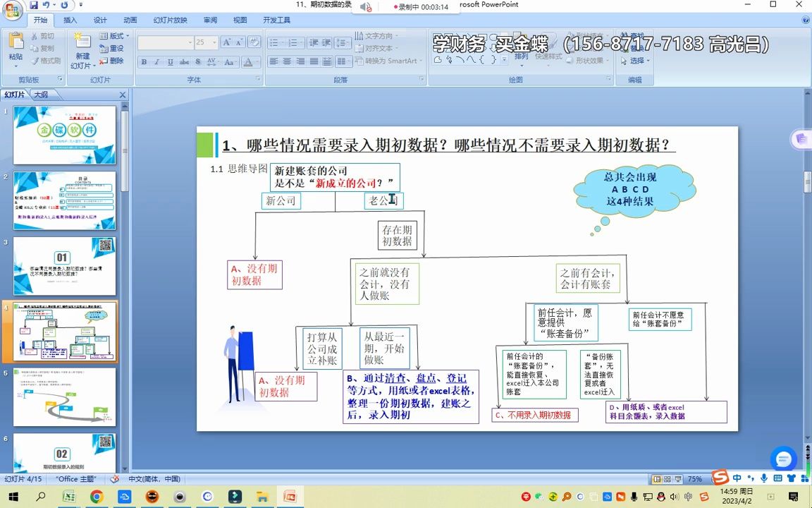Click the New Slide icon
The image size is (812, 508).
[82, 42]
